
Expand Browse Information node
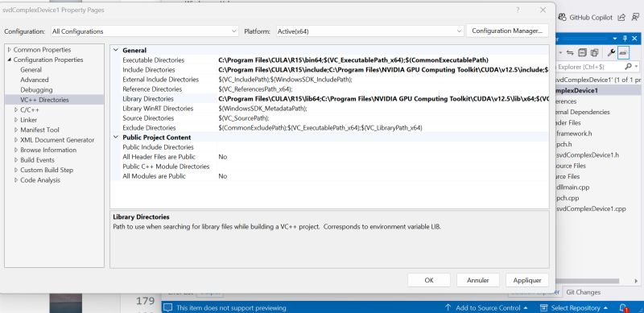pos(16,150)
